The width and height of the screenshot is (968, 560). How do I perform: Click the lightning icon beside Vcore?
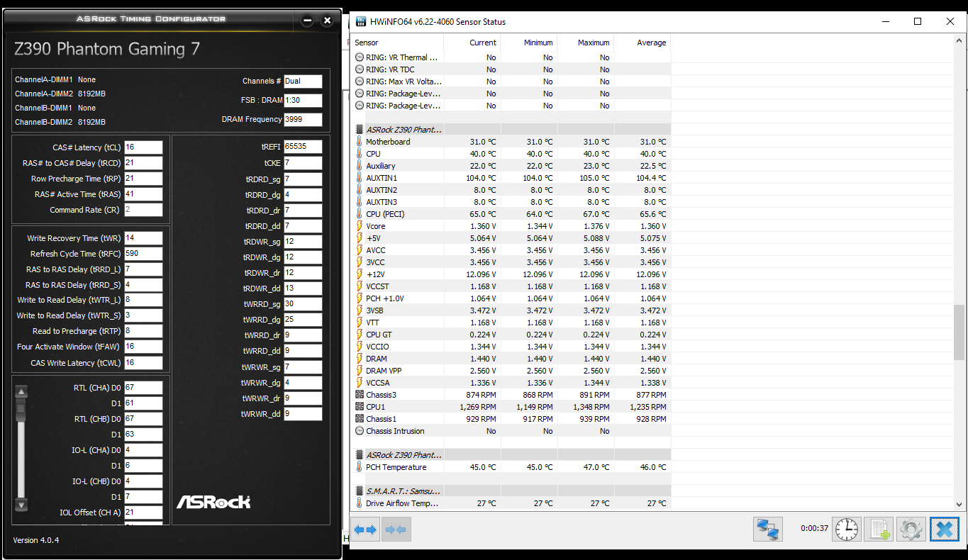pos(360,226)
